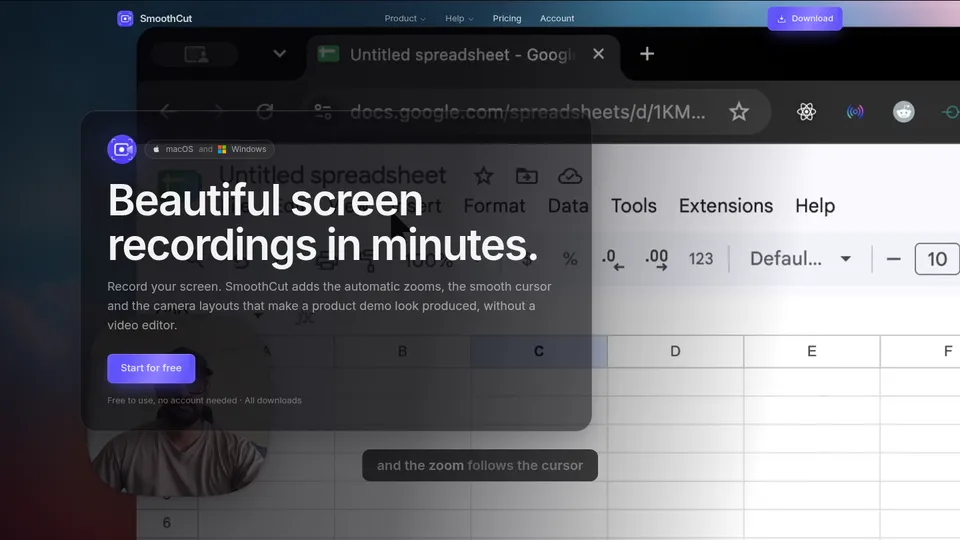
Task: Click the Reddit alien extension icon
Action: point(904,111)
